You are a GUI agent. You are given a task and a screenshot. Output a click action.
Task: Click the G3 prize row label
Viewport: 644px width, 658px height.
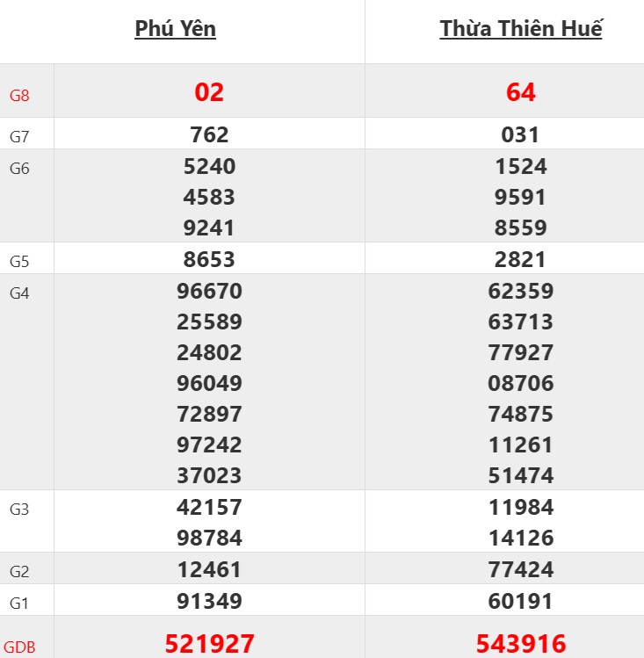19,510
